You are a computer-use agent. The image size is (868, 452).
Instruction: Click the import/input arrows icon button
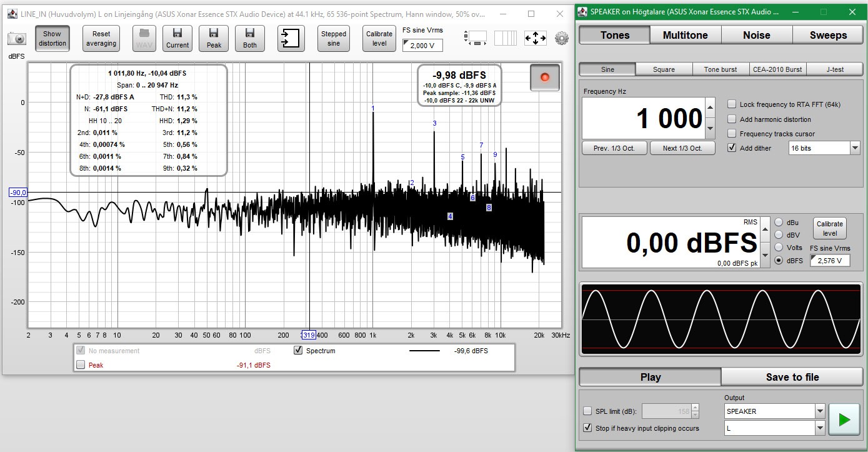(x=291, y=38)
